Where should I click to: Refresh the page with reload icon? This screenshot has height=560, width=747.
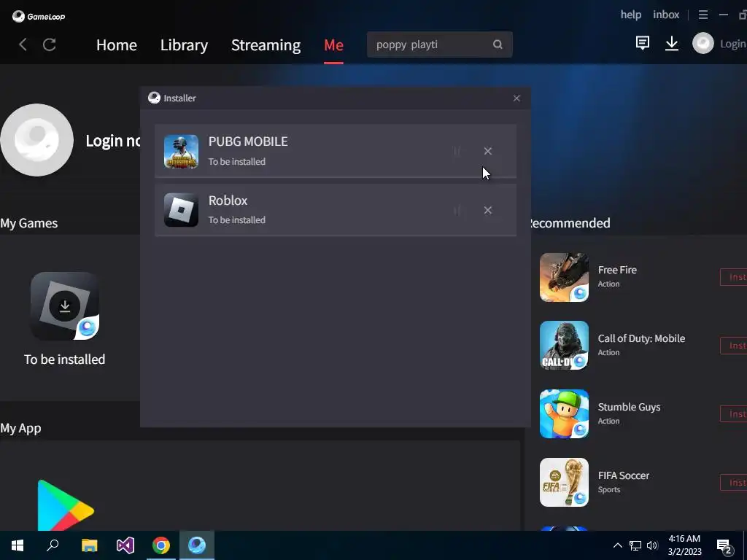[x=50, y=44]
